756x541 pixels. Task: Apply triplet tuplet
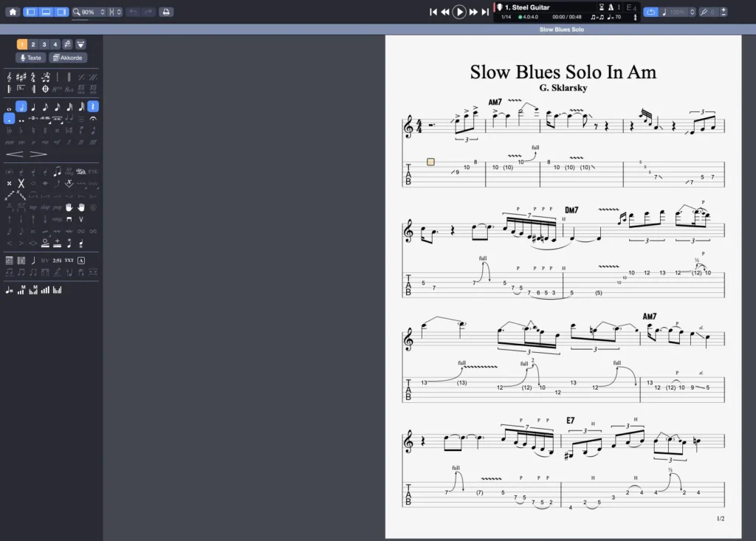(x=33, y=119)
